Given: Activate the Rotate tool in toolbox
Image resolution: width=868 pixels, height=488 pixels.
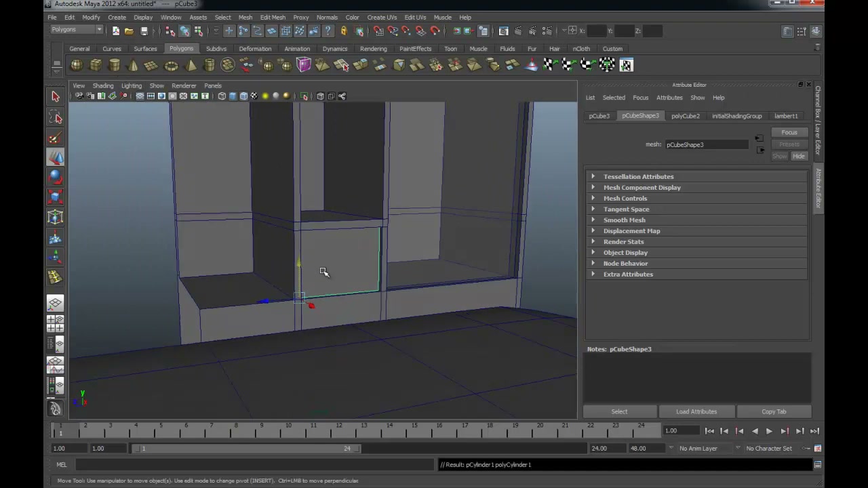Looking at the screenshot, I should (56, 178).
